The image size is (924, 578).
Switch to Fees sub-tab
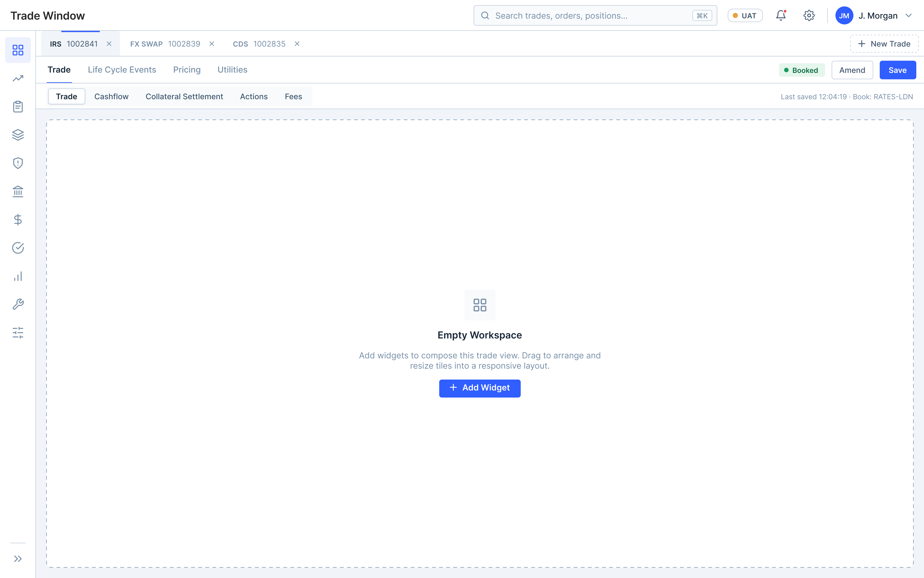pos(293,97)
